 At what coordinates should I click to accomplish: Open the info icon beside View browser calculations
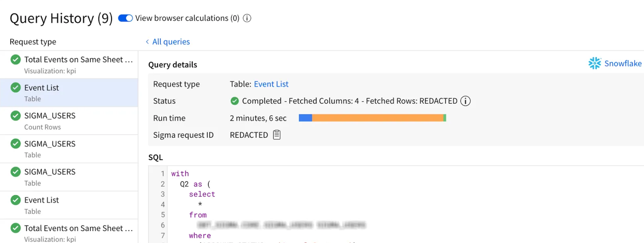[x=247, y=18]
